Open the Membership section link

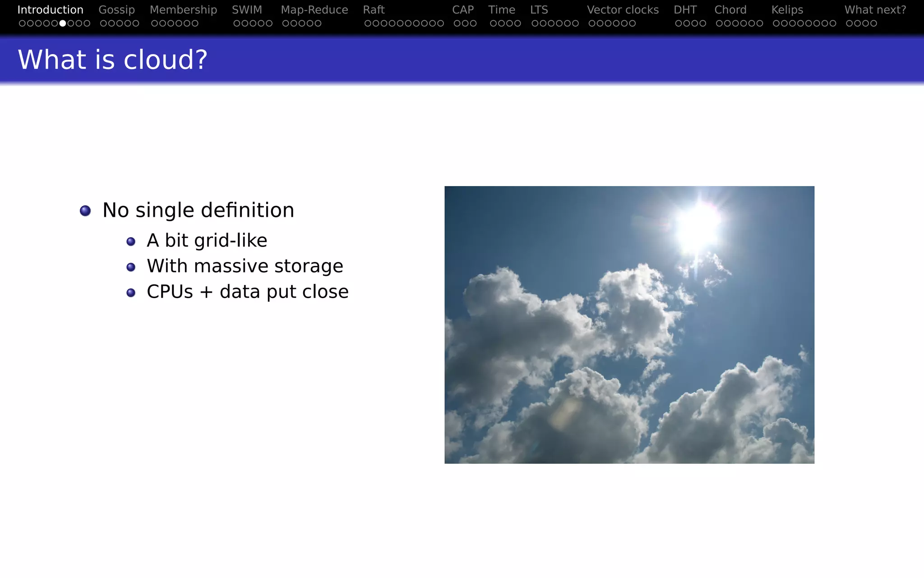[x=183, y=10]
